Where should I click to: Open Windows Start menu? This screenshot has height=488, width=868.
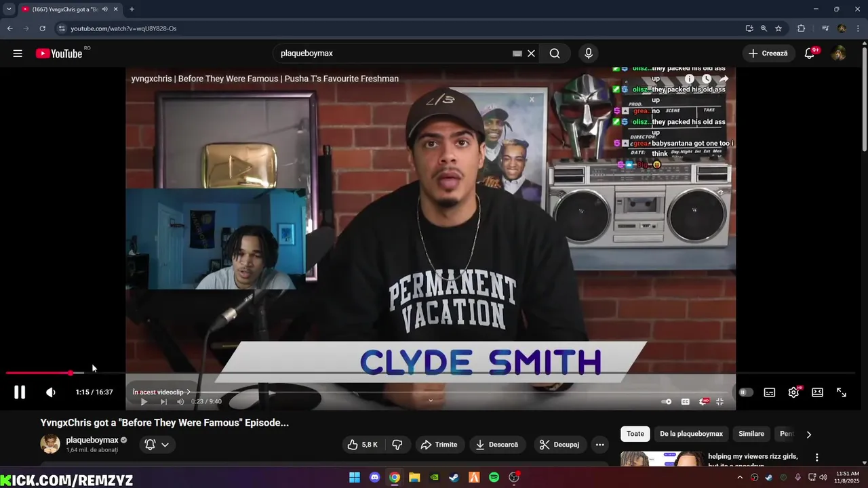point(355,477)
